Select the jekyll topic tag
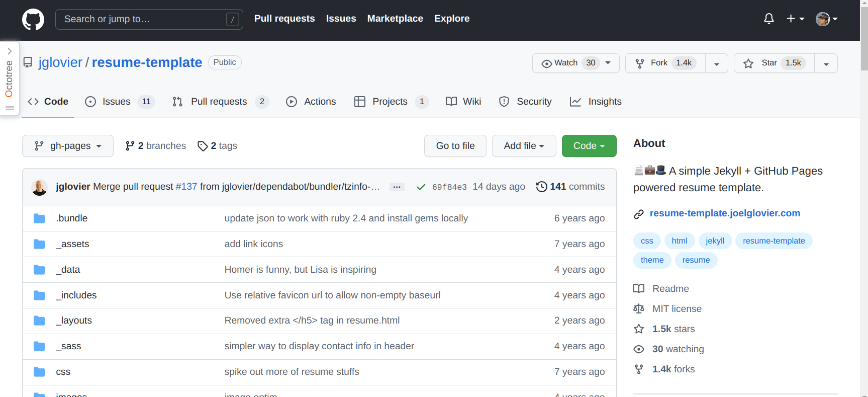 715,241
